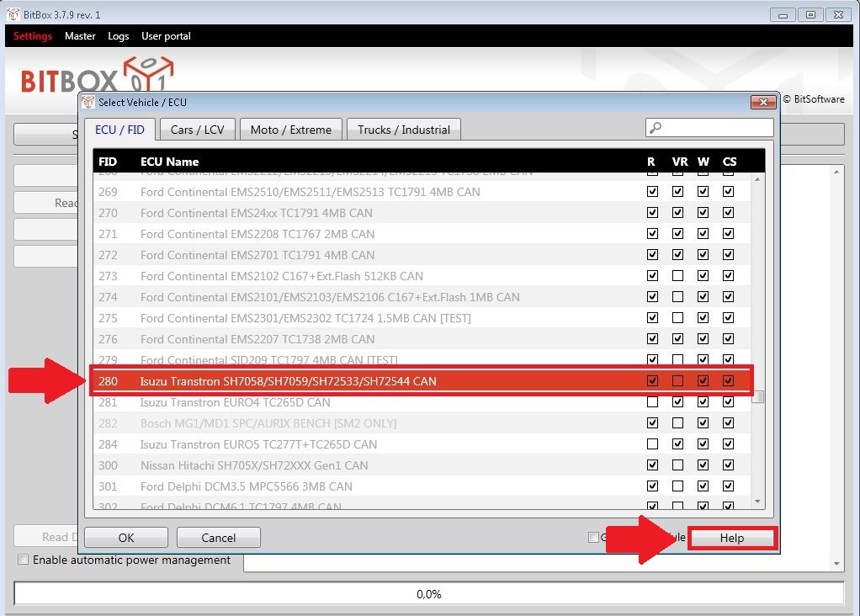Click the VR column header
Screen dimensions: 860x616
point(680,162)
